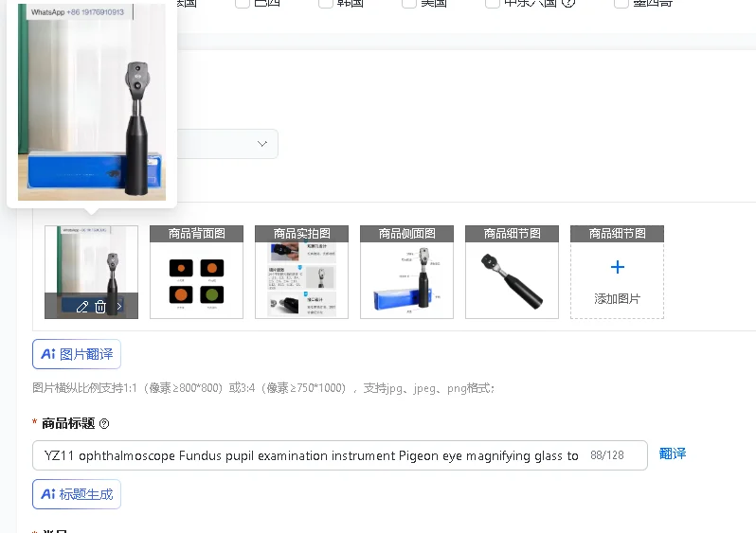Image resolution: width=756 pixels, height=533 pixels.
Task: Click the 88/128 character counter
Action: tap(607, 455)
